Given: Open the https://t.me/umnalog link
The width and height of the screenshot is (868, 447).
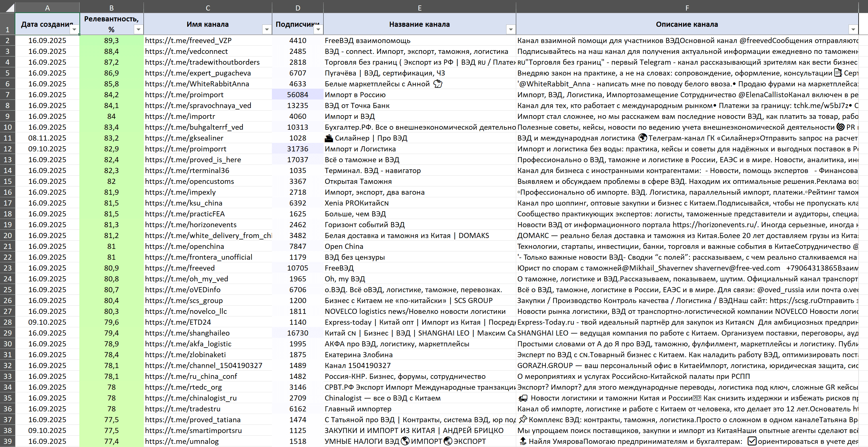Looking at the screenshot, I should point(182,441).
